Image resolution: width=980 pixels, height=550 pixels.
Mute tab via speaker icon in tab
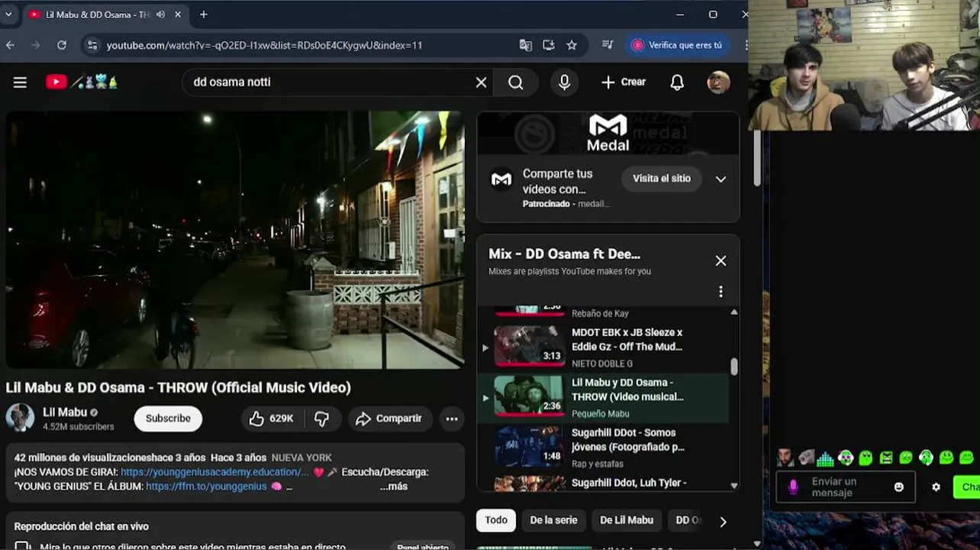tap(160, 15)
